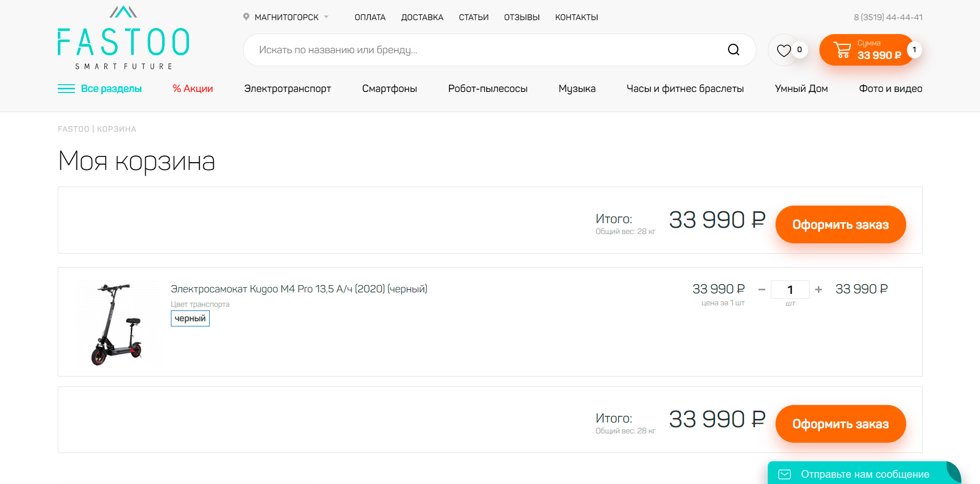This screenshot has height=484, width=980.
Task: Call phone number 8 (3519) 44-44-41
Action: click(888, 17)
